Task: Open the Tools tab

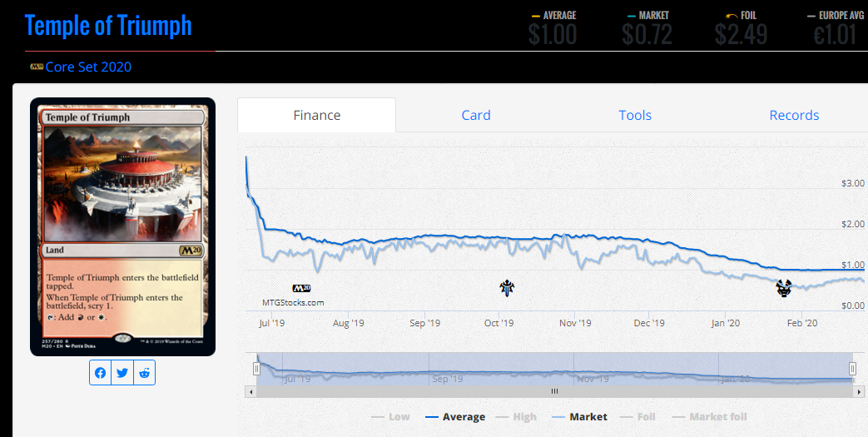Action: 635,115
